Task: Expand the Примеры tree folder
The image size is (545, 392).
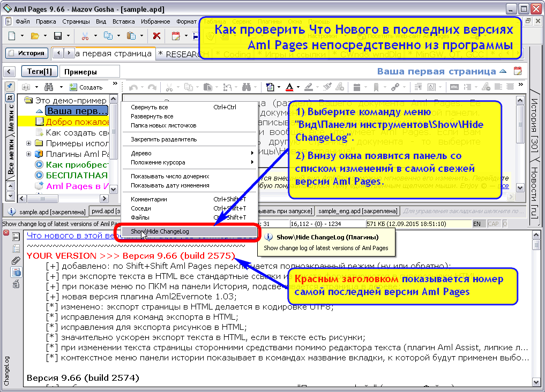Action: pyautogui.click(x=29, y=144)
